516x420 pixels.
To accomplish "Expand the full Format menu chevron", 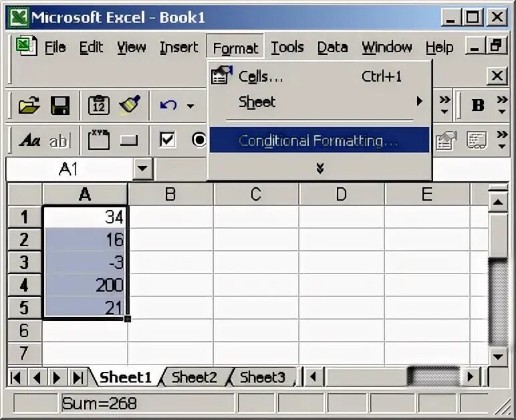I will tap(320, 168).
